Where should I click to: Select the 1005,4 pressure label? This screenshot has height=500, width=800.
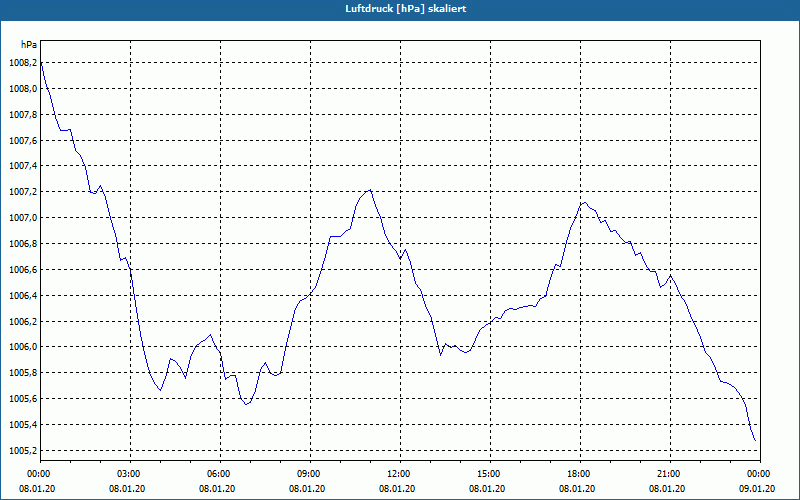23,425
